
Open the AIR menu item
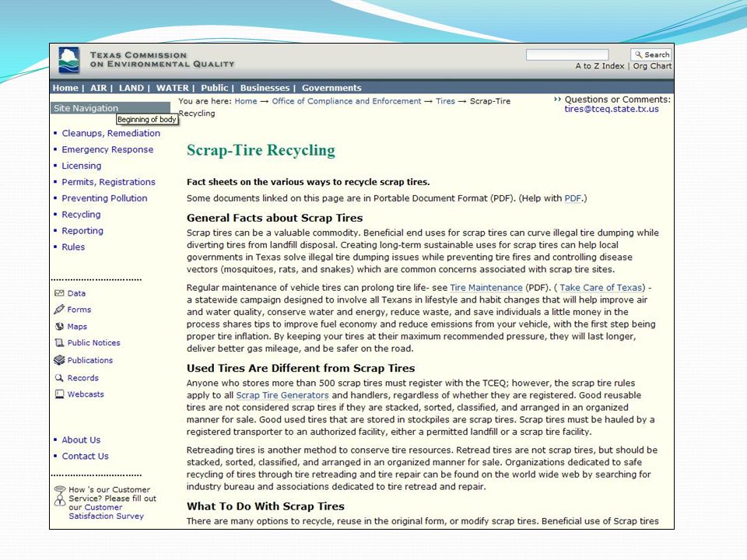tap(99, 88)
